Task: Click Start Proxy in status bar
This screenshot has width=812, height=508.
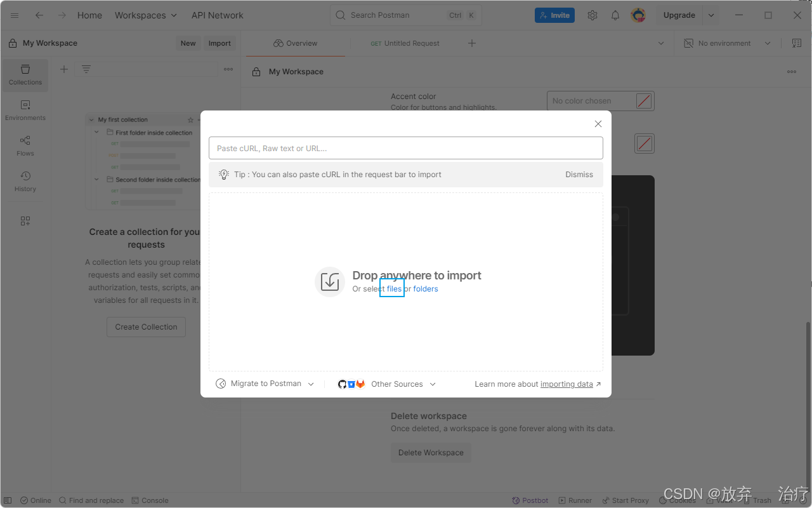Action: (x=625, y=500)
